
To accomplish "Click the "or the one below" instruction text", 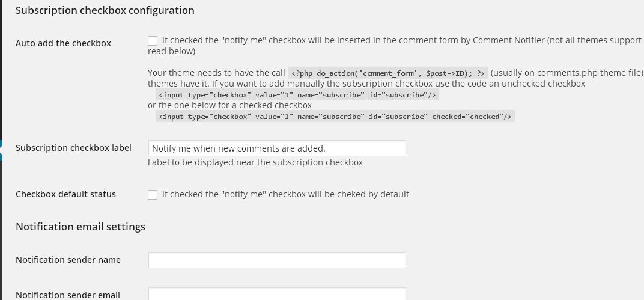I will click(229, 105).
